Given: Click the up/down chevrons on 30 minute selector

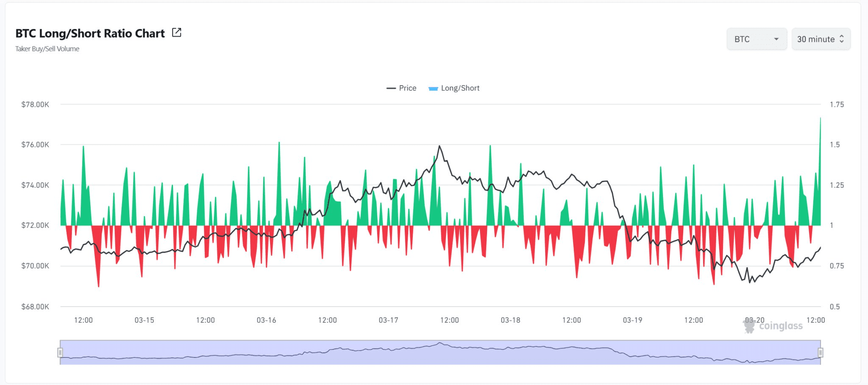Looking at the screenshot, I should pos(842,39).
